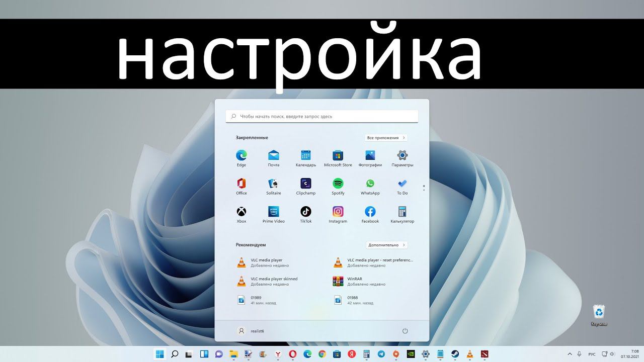Screen dimensions: 644x362
Task: Launch TikTok from pinned apps
Action: coord(306,214)
